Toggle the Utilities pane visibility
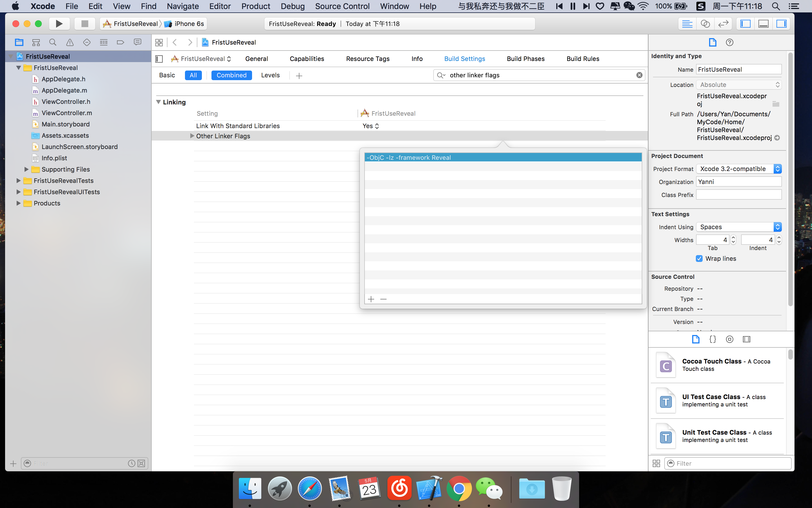This screenshot has width=812, height=508. point(782,24)
